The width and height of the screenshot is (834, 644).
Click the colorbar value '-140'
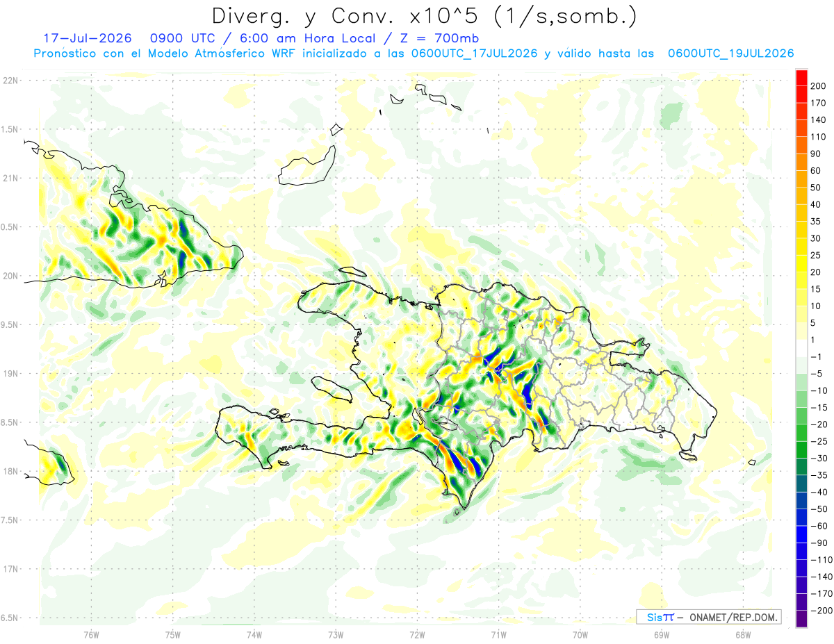tap(821, 577)
